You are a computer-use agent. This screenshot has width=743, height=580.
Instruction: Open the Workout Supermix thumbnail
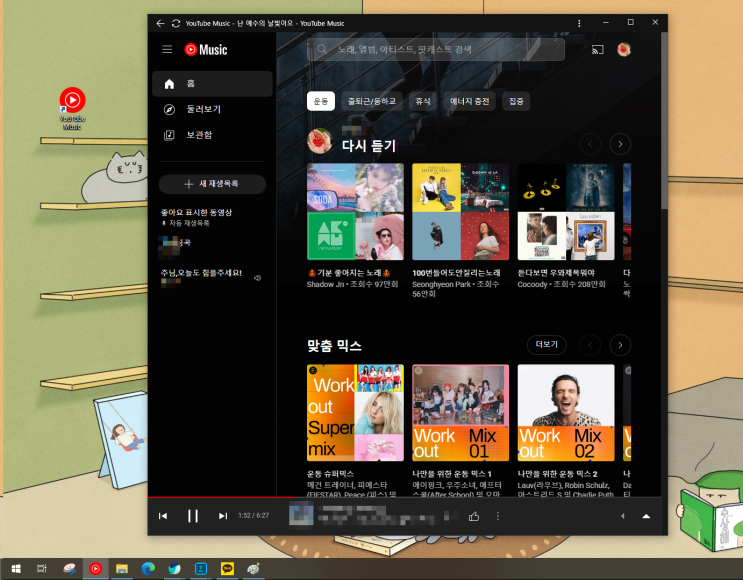point(355,413)
